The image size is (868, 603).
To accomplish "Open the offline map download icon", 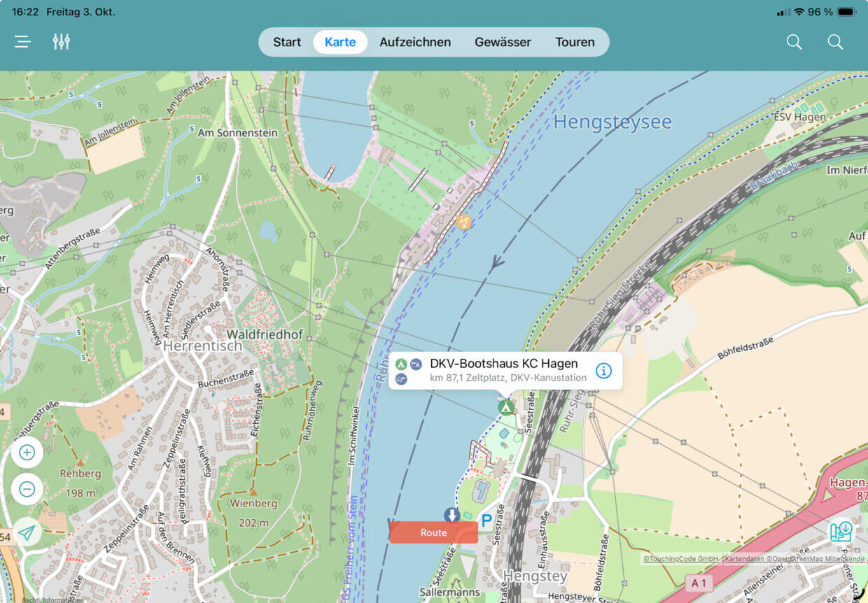I will [x=841, y=531].
